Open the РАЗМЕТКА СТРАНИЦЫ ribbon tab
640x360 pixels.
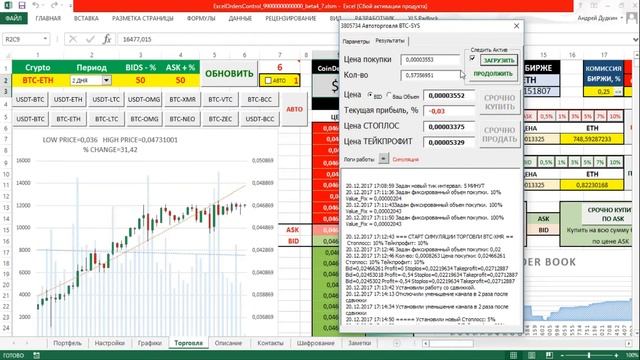(x=142, y=18)
